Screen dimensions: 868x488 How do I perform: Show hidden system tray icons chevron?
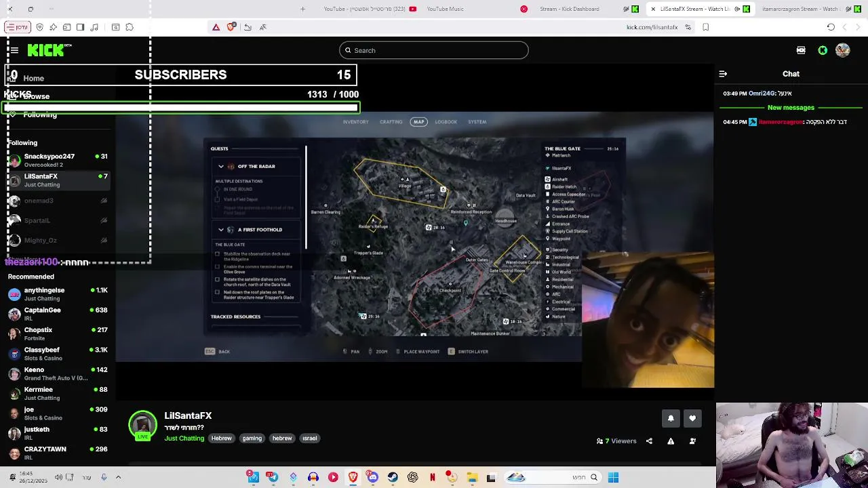[118, 477]
